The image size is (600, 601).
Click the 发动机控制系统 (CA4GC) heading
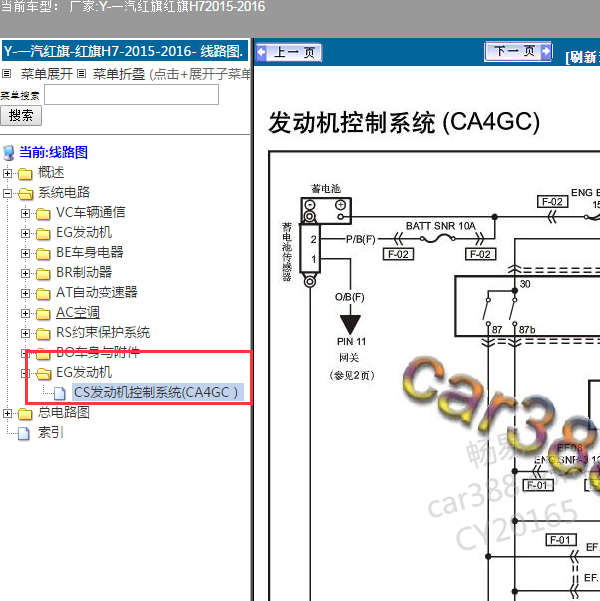point(404,122)
